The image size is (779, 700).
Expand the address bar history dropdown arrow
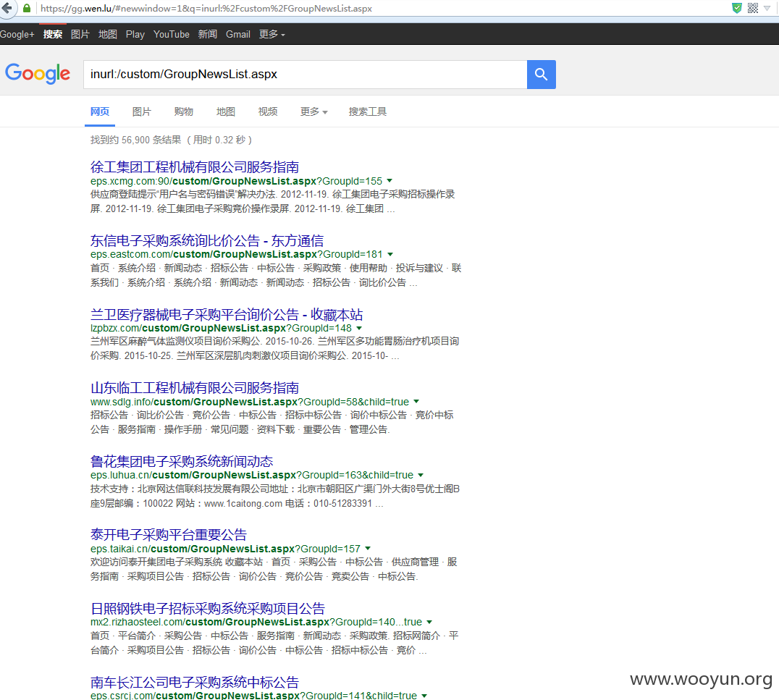click(767, 8)
